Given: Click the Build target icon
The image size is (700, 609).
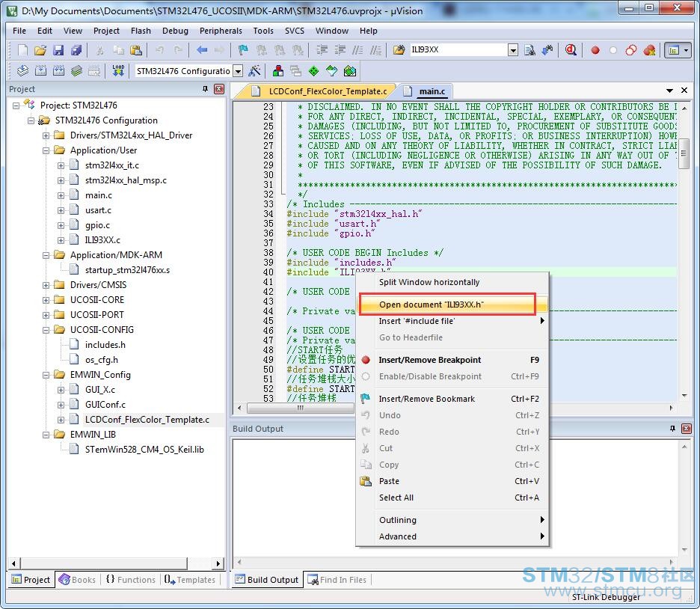Looking at the screenshot, I should 40,70.
